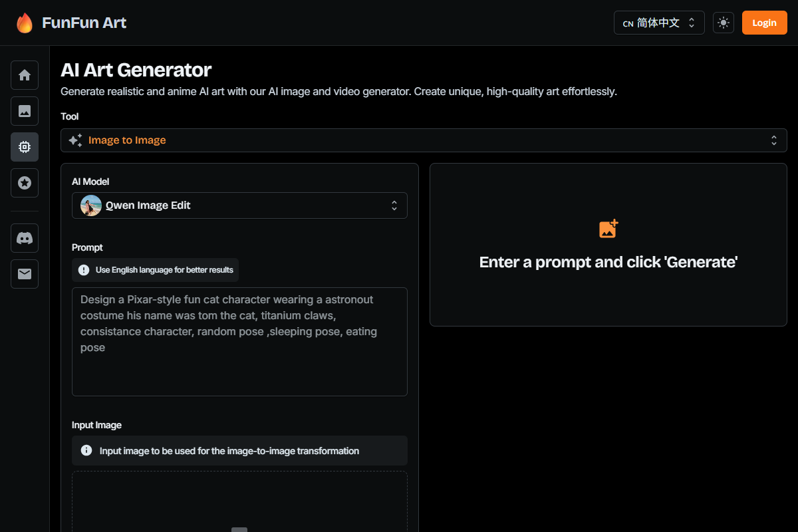Screen dimensions: 798x532
Task: Click the sparkle icon in Tool selector
Action: coord(76,140)
